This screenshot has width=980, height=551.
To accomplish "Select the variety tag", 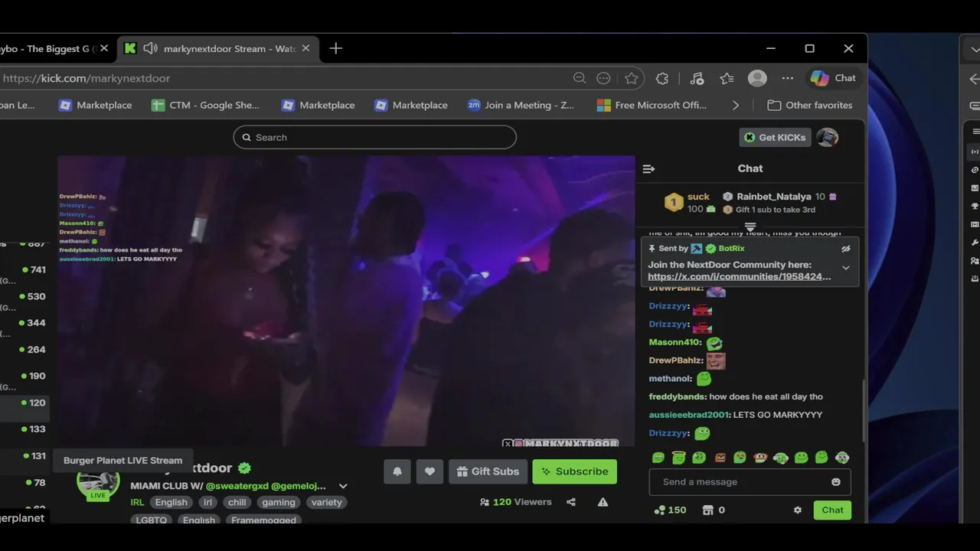I will pyautogui.click(x=326, y=502).
